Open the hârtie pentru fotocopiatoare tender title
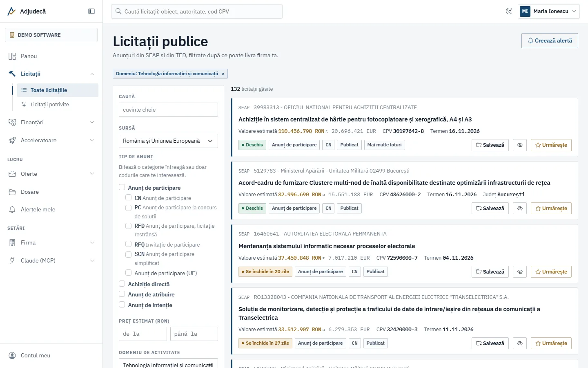 tap(355, 119)
